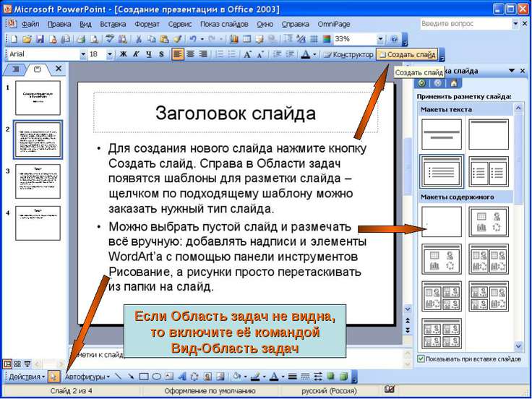Show the grid with the grid icon
532x399 pixels.
pos(314,39)
